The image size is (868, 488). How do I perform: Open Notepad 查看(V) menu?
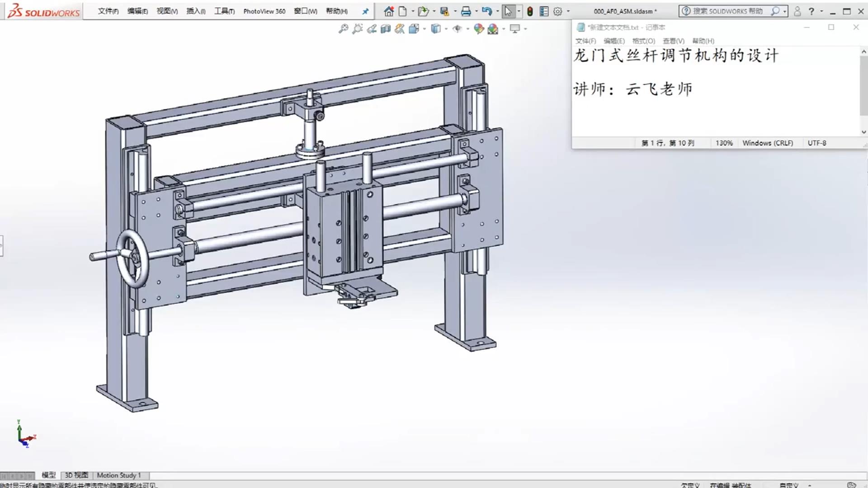[x=674, y=41]
